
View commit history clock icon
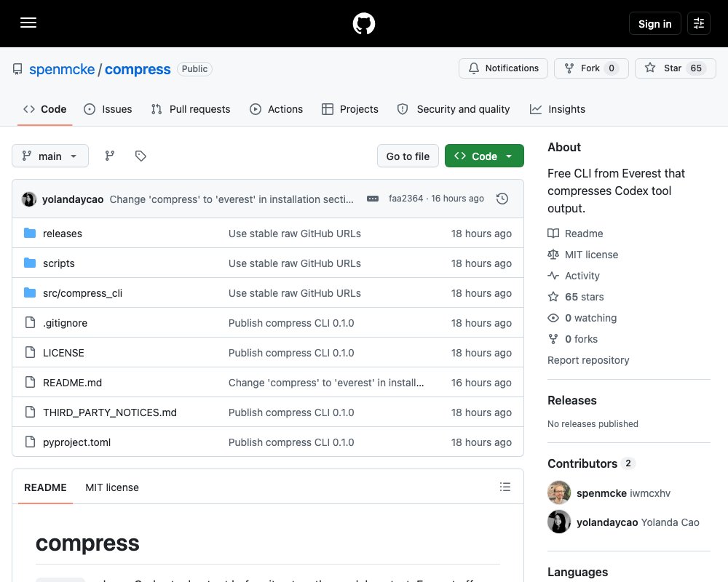click(502, 199)
